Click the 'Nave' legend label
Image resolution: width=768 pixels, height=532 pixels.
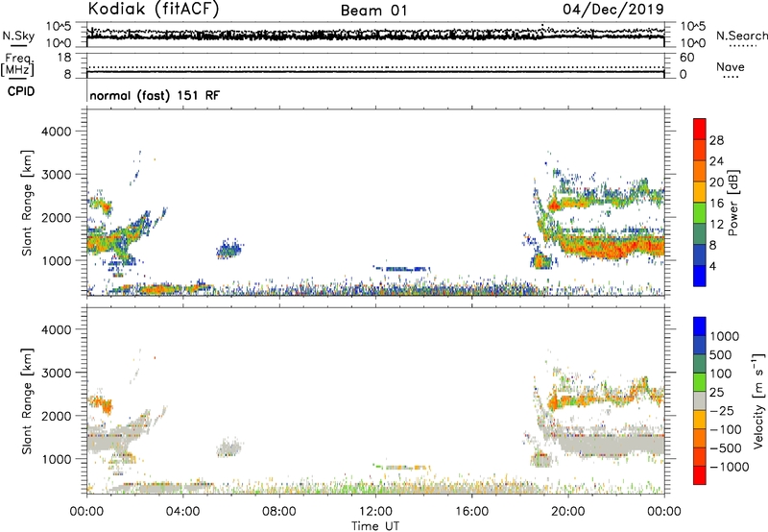730,67
